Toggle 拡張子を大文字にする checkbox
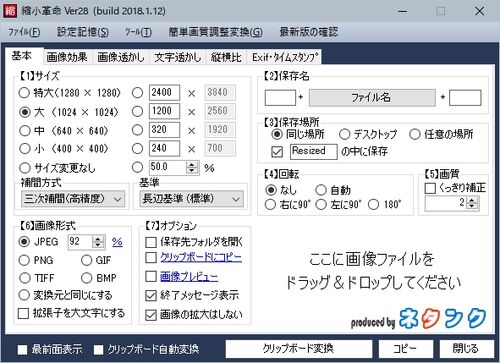This screenshot has width=500, height=363. (23, 313)
